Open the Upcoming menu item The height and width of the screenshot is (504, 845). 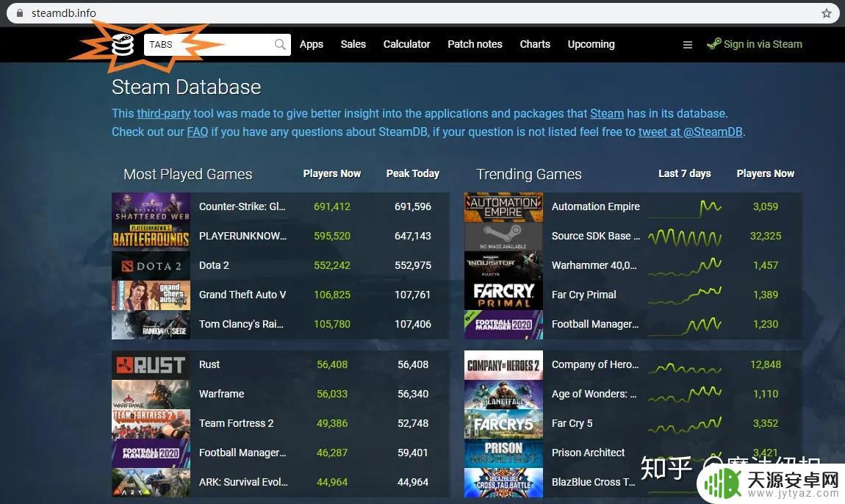coord(591,44)
